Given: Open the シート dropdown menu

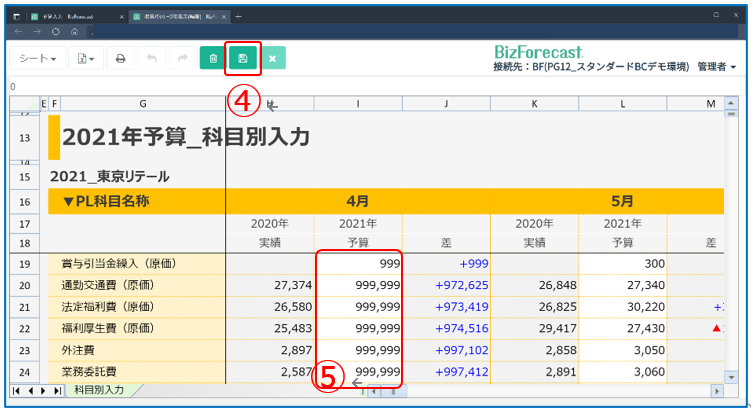Looking at the screenshot, I should pos(38,59).
